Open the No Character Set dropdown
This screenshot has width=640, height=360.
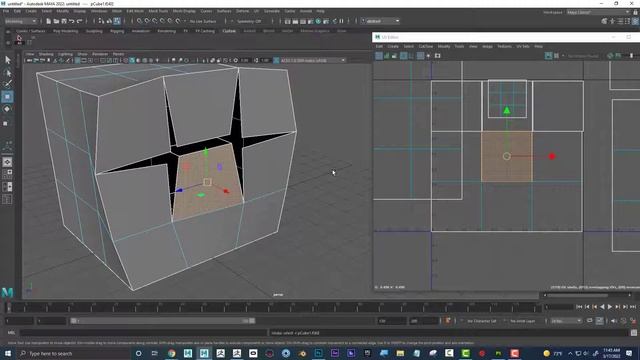tap(482, 321)
